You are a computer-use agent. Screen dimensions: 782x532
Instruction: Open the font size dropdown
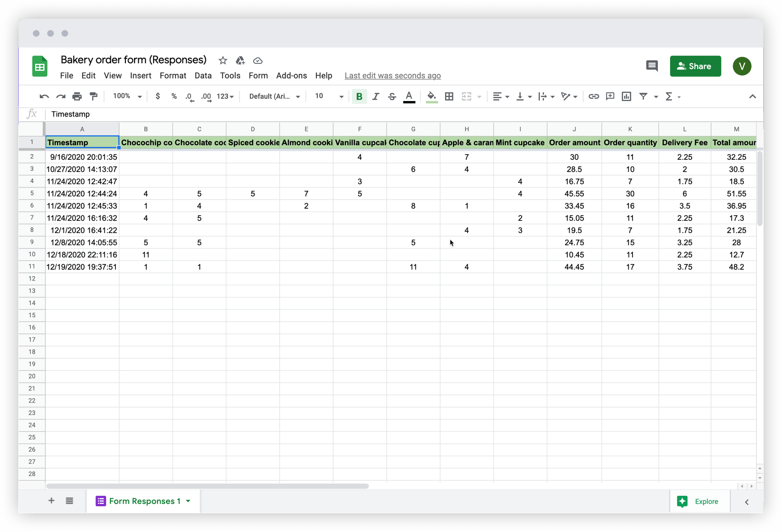point(328,96)
